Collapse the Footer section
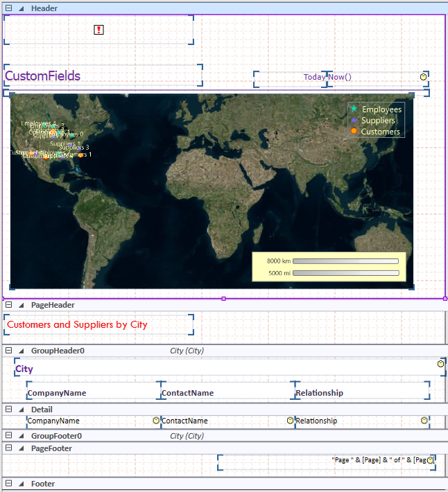Image resolution: width=448 pixels, height=492 pixels. [x=9, y=484]
